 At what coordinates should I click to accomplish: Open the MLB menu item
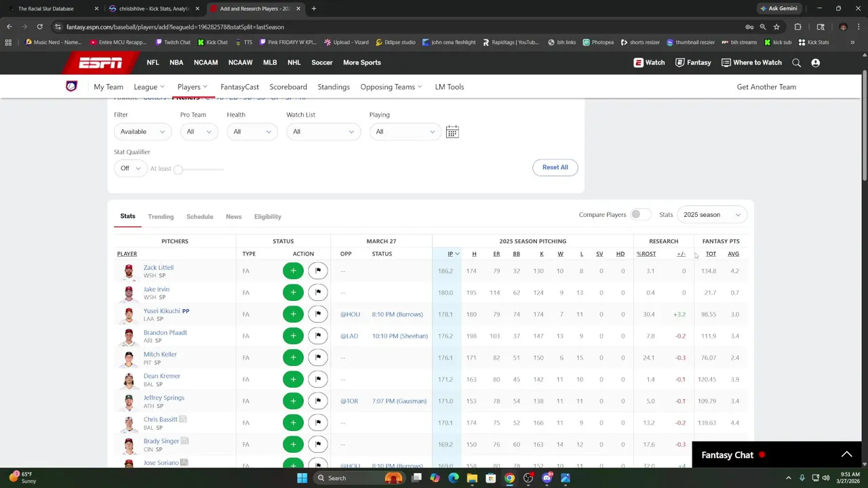(x=270, y=62)
